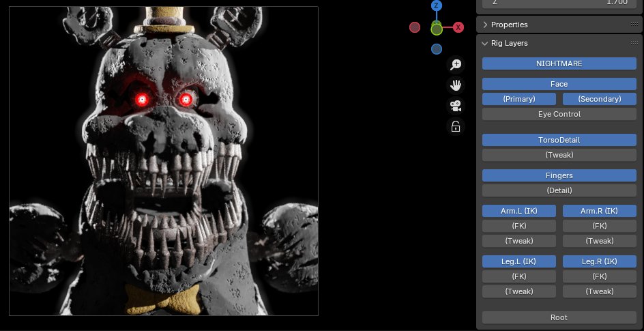644x331 pixels.
Task: Enable the (FK) layer under Leg.L
Action: point(518,276)
